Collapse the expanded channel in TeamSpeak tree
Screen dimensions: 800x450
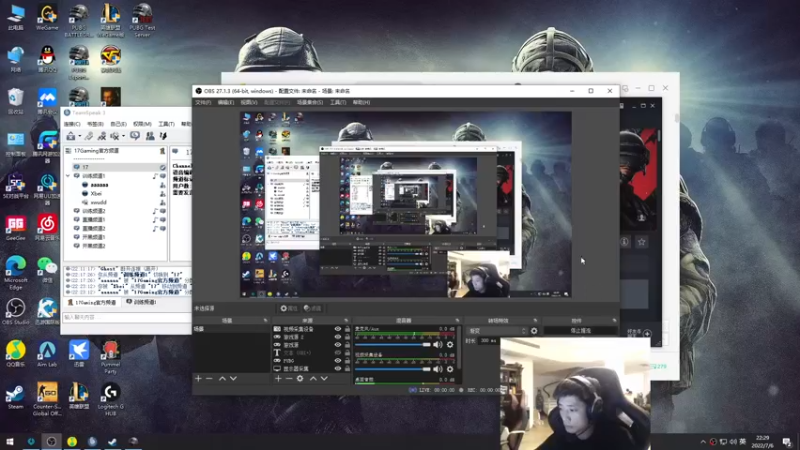[x=68, y=176]
